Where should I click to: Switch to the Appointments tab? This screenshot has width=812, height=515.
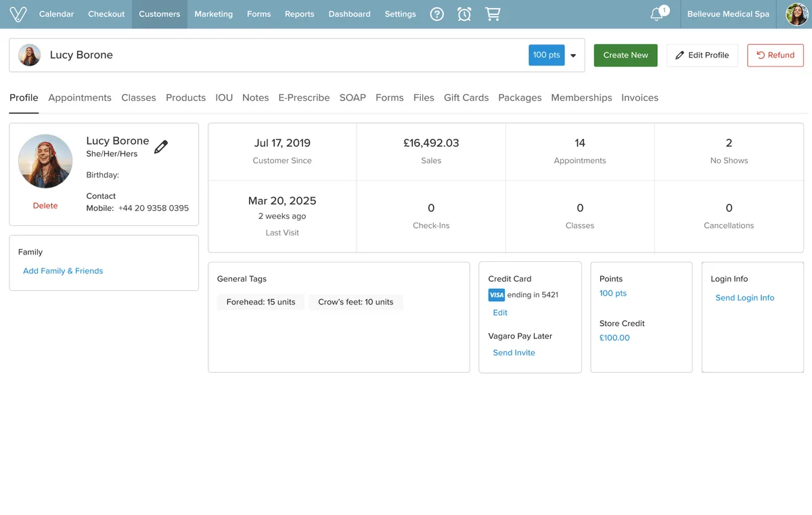pos(80,97)
